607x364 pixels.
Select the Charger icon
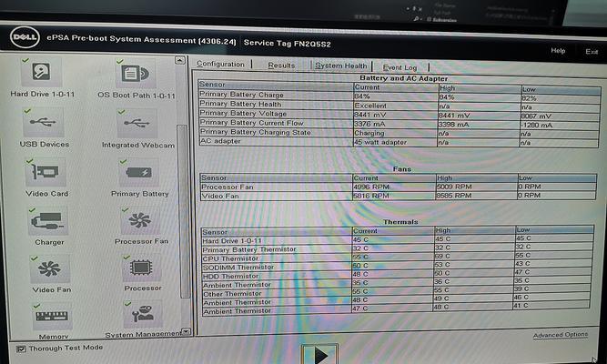(x=47, y=221)
